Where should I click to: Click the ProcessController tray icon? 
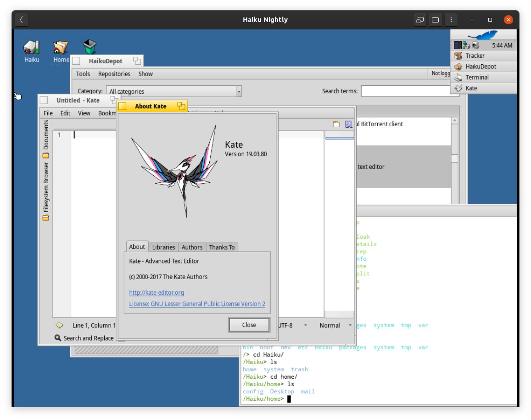click(x=458, y=45)
